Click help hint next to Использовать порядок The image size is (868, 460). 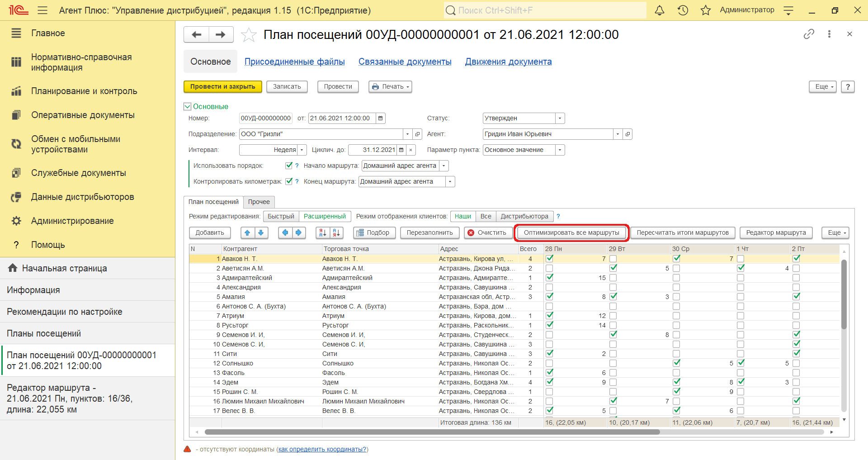click(x=297, y=166)
